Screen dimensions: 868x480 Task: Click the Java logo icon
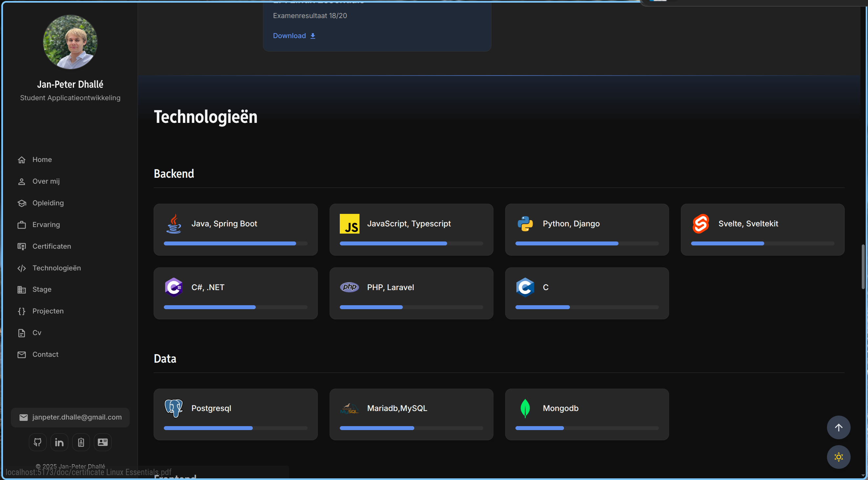pos(174,224)
